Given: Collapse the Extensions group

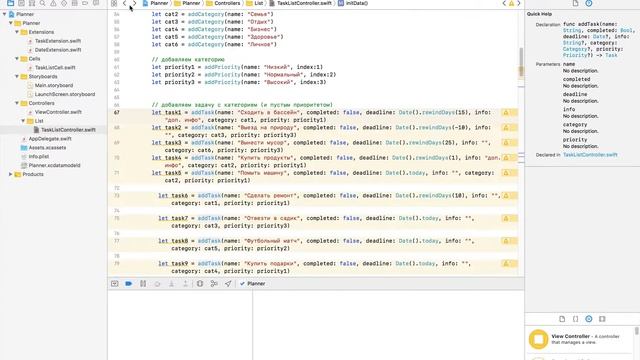Looking at the screenshot, I should pos(17,32).
